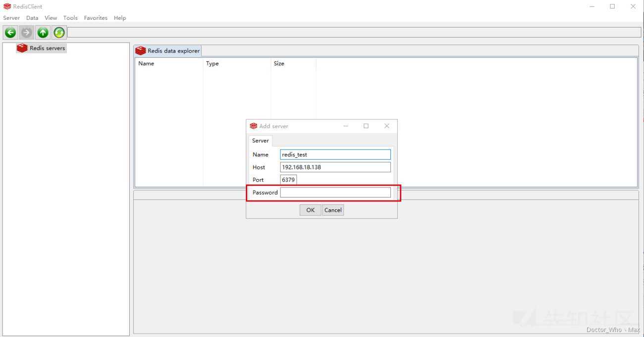This screenshot has height=337, width=644.
Task: Click the Add server dialog logo icon
Action: [254, 126]
